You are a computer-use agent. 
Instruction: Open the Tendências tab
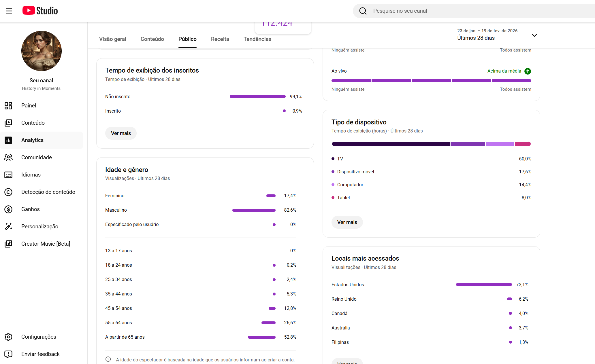point(257,39)
